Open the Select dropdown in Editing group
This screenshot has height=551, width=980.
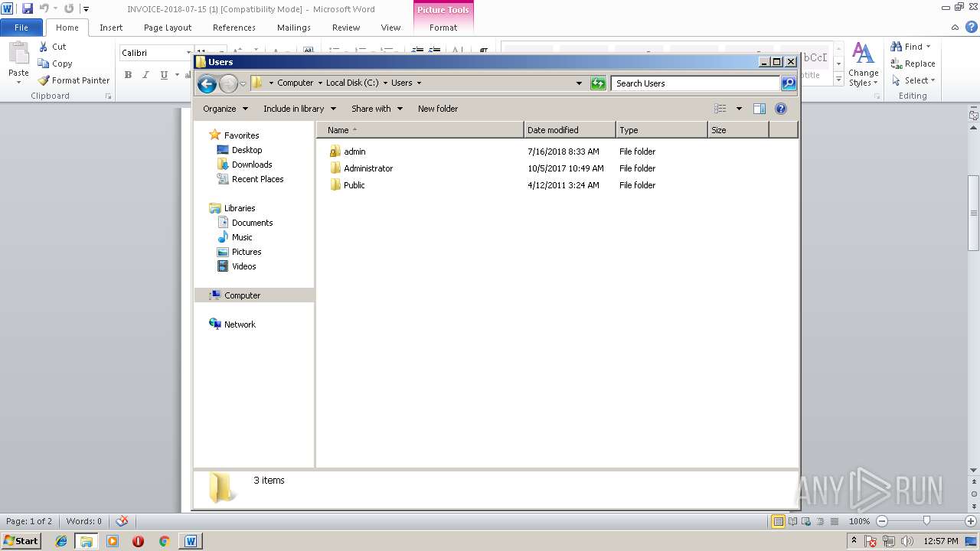[x=913, y=80]
